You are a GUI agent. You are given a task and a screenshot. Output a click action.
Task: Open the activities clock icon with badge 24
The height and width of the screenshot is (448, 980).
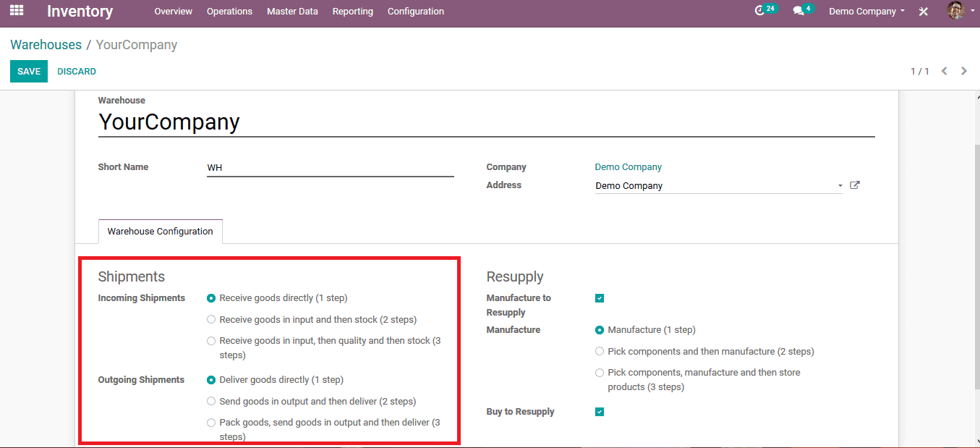[x=764, y=11]
